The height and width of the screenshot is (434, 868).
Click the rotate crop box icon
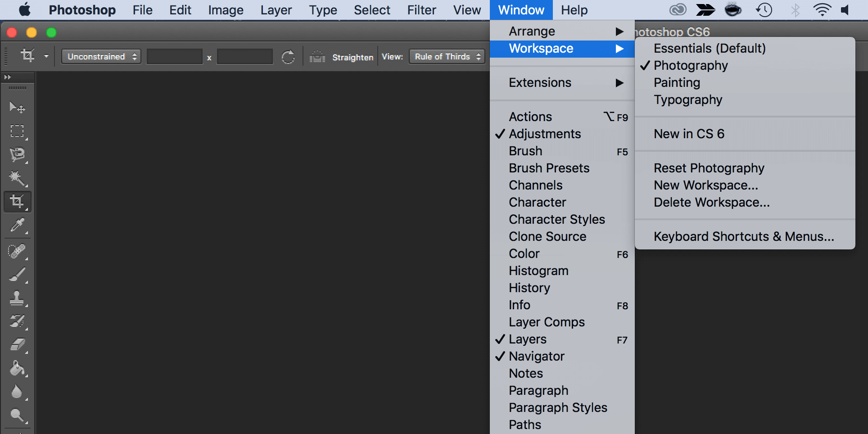288,57
